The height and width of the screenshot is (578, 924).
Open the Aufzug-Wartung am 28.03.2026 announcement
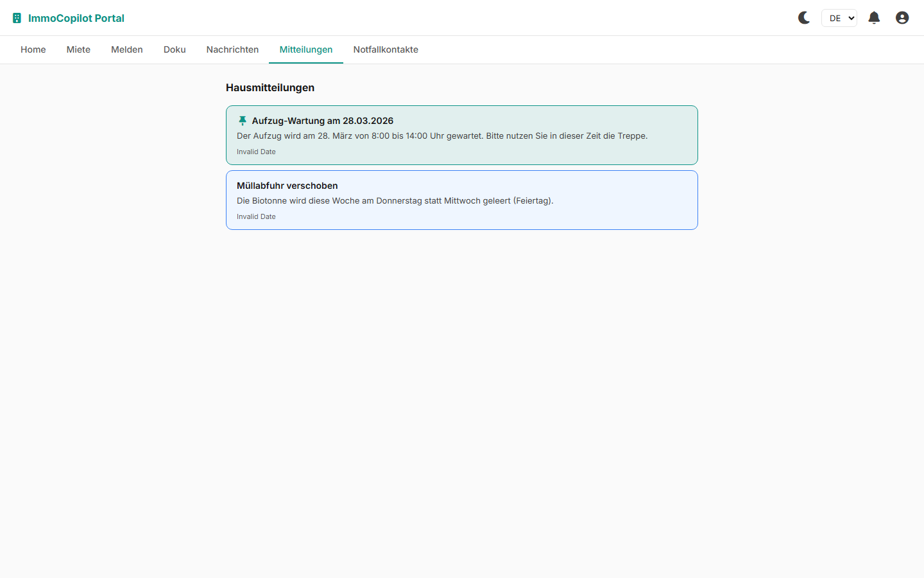pos(322,121)
